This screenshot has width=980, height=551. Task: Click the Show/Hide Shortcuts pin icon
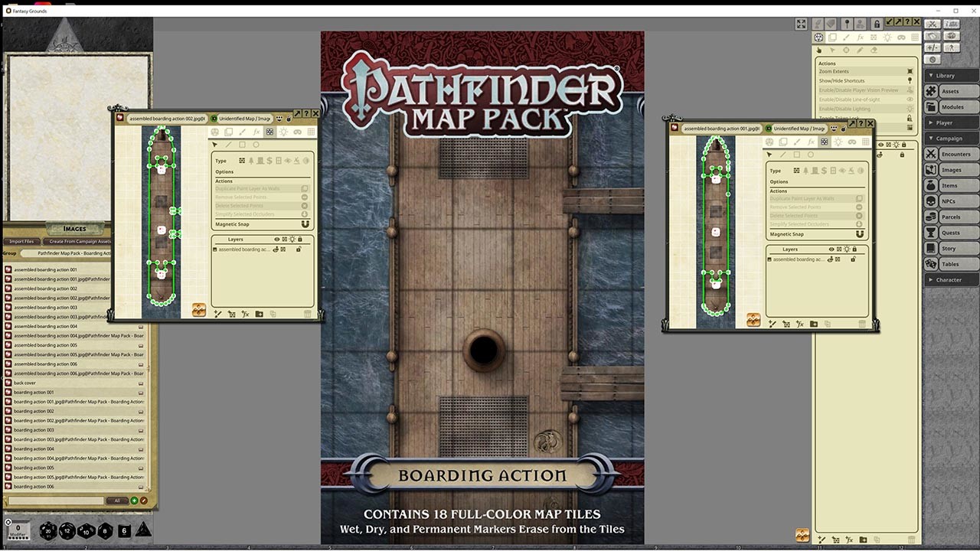910,80
